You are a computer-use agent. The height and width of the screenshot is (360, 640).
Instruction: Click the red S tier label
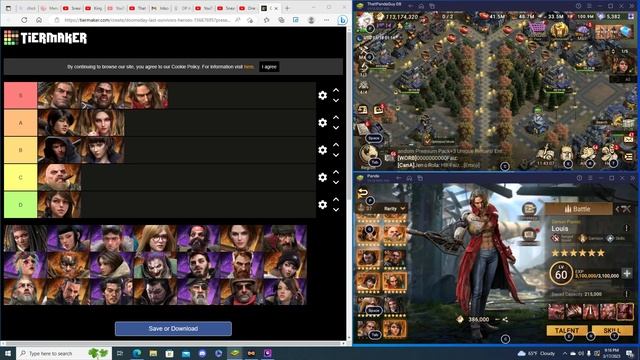point(20,95)
